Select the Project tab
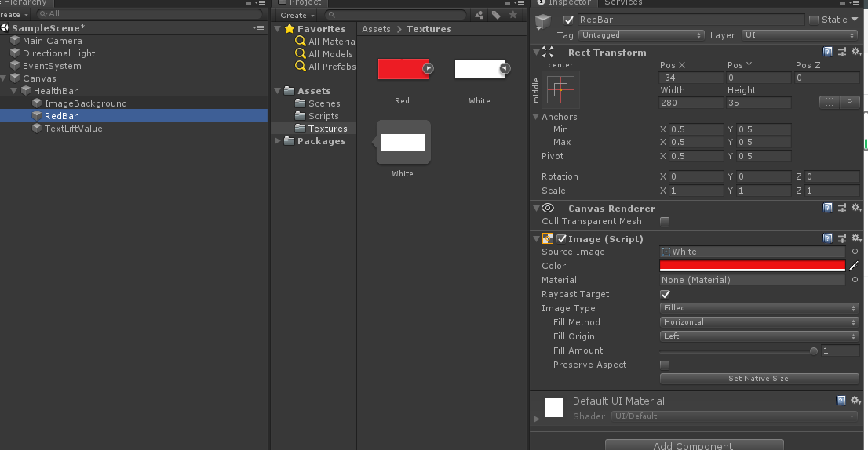The image size is (868, 450). 300,3
